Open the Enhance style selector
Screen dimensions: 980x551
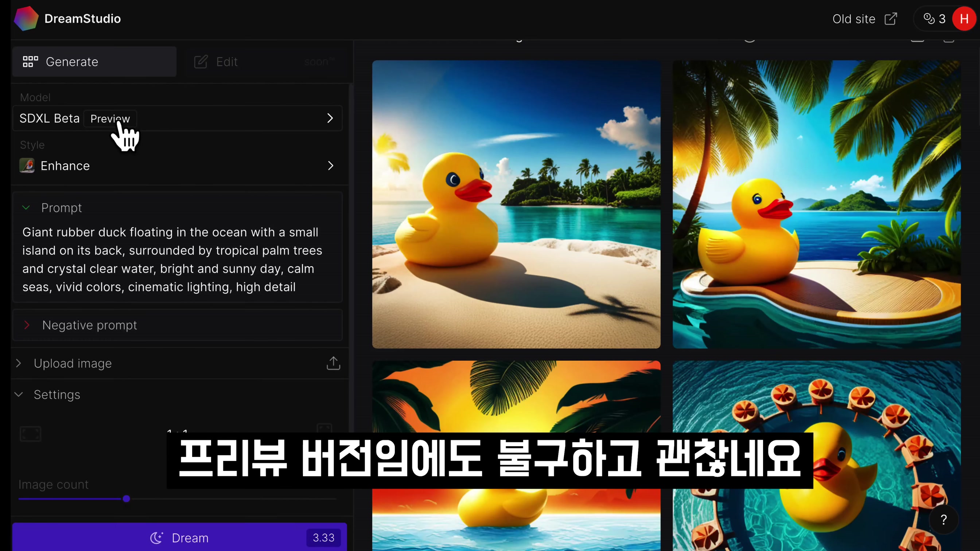[x=177, y=165]
